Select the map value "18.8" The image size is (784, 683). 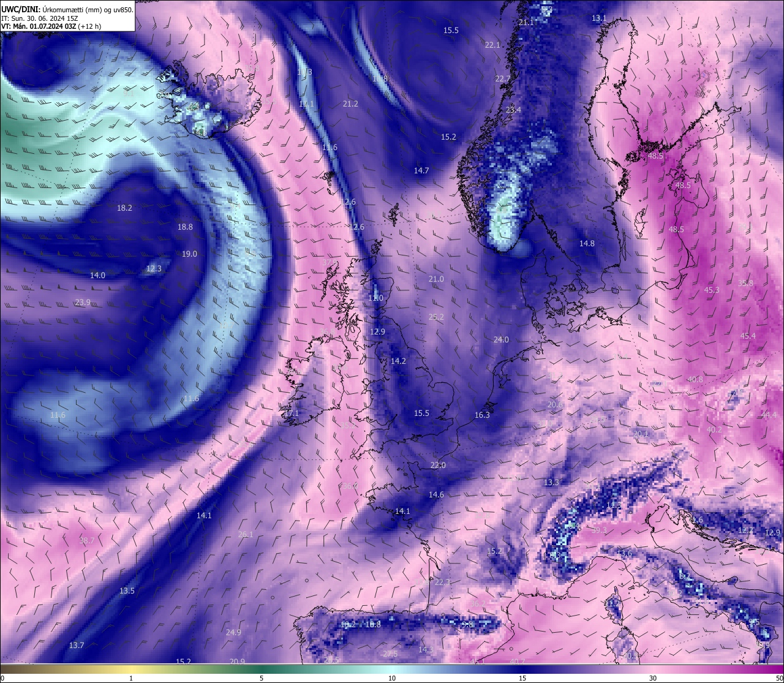[185, 227]
